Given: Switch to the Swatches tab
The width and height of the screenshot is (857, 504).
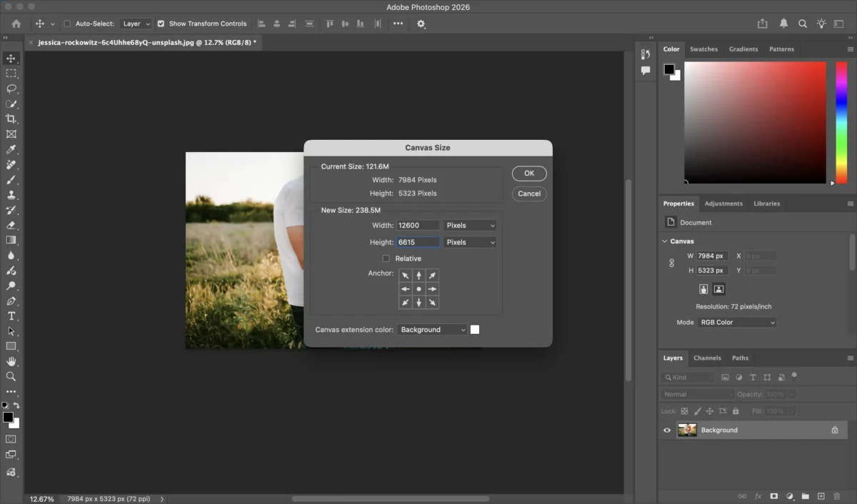Looking at the screenshot, I should [x=703, y=49].
